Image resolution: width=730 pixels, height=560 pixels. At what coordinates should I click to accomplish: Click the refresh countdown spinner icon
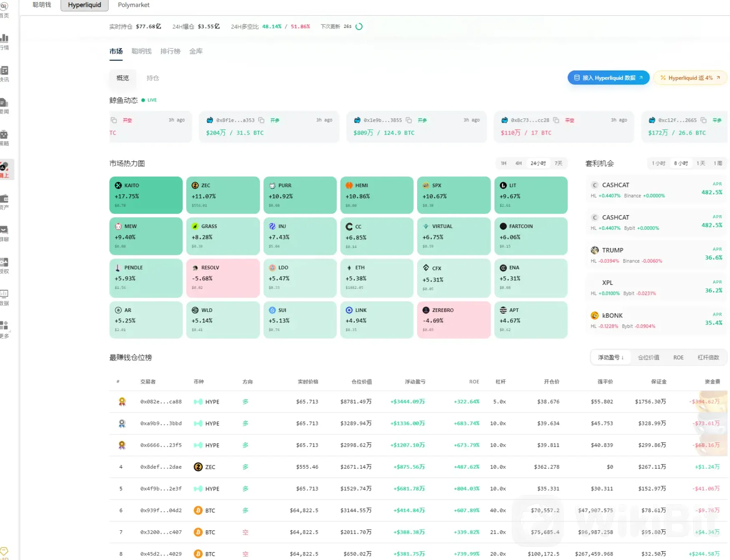[x=359, y=26]
